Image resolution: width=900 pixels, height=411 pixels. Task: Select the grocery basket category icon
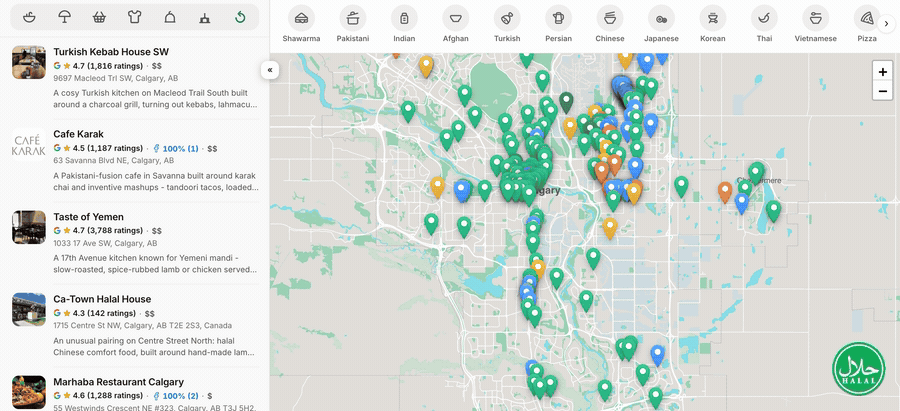(x=99, y=17)
